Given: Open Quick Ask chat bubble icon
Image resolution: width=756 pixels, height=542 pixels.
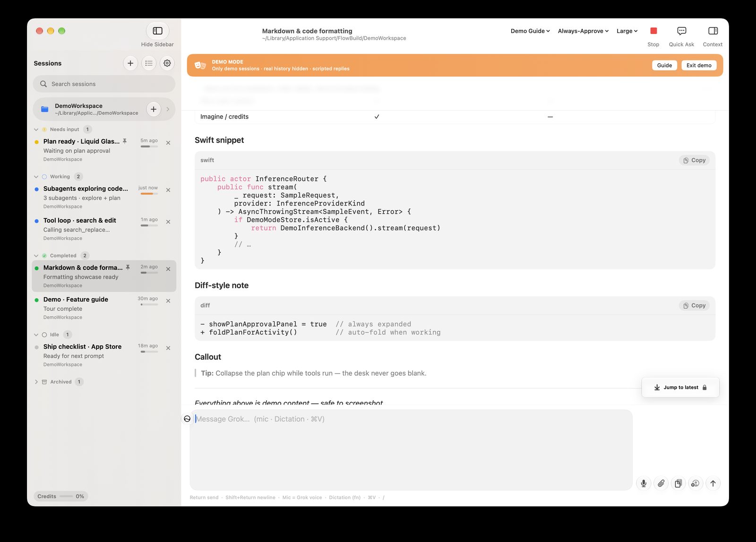Looking at the screenshot, I should [x=681, y=31].
